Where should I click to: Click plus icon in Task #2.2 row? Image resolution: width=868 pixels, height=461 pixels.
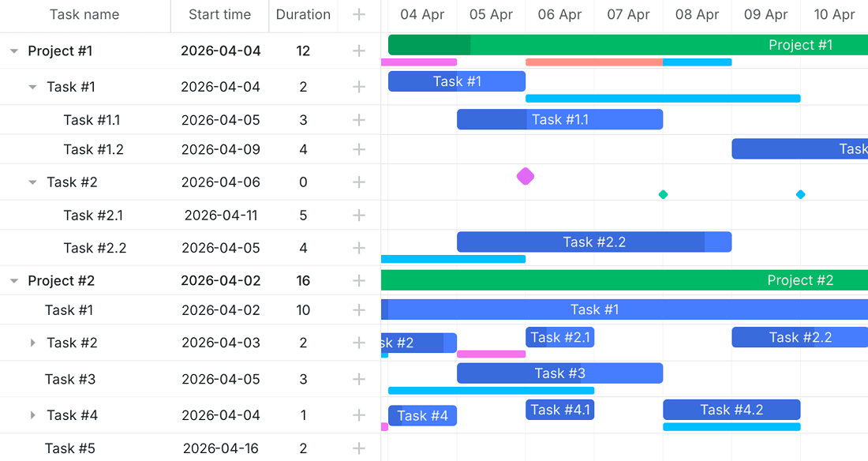359,248
